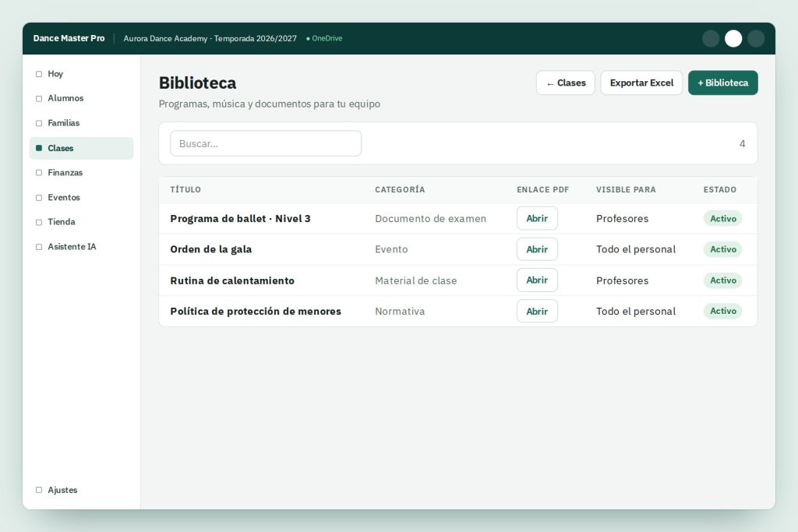This screenshot has height=532, width=798.
Task: Click the Documento de examen category
Action: click(x=430, y=219)
